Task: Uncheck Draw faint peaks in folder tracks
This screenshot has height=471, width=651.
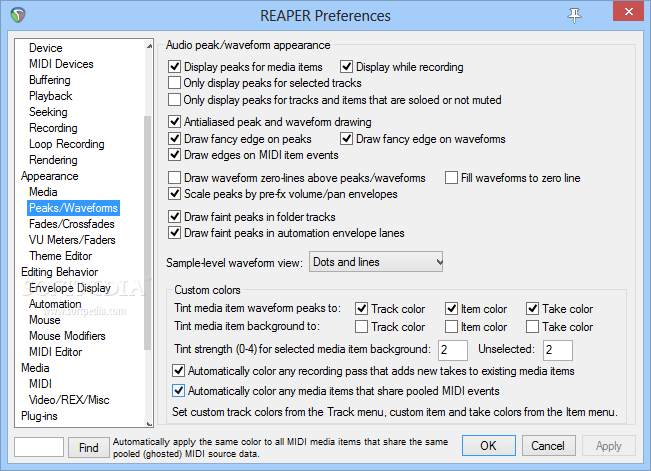Action: coord(174,216)
